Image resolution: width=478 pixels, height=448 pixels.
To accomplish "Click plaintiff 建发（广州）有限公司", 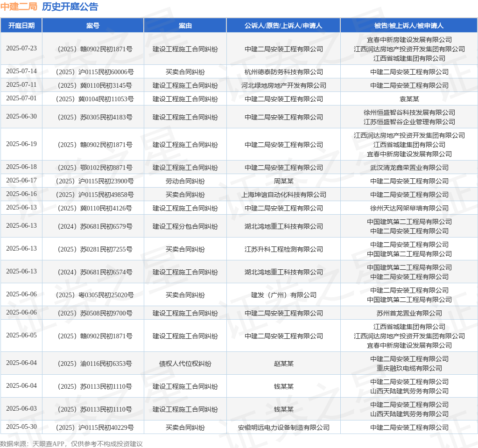I will [x=283, y=295].
